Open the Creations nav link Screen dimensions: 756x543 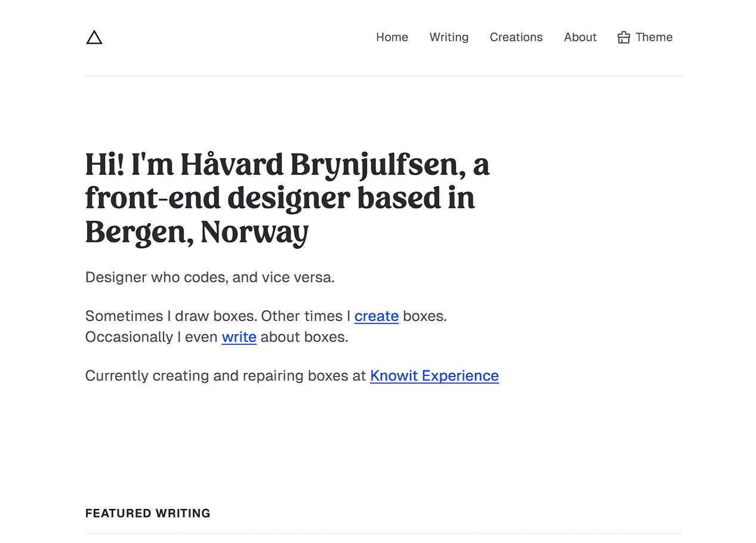(x=516, y=37)
